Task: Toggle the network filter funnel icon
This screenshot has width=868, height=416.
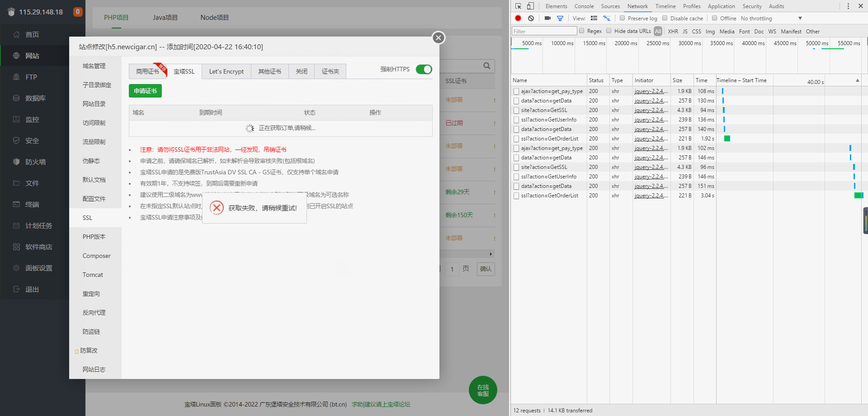Action: point(560,18)
